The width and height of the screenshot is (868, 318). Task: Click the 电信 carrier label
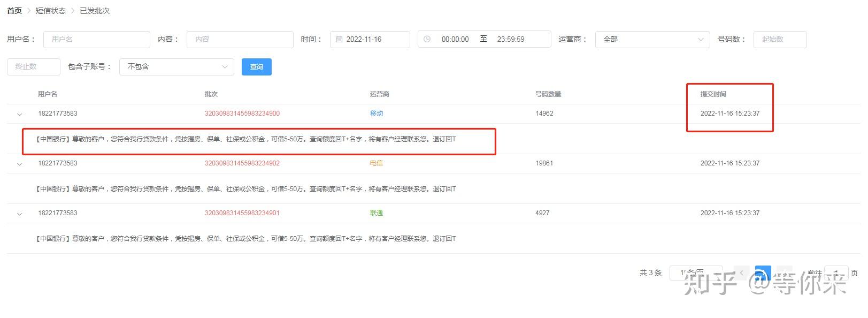(377, 163)
